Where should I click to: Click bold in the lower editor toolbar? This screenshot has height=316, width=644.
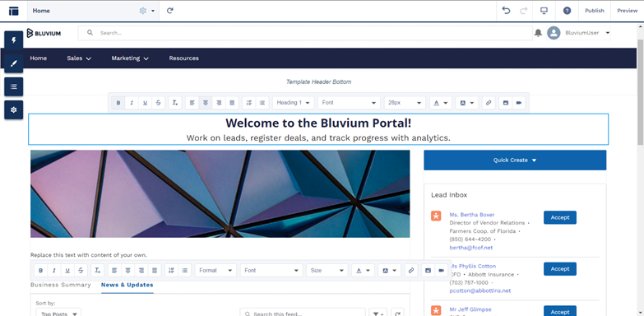[40, 271]
